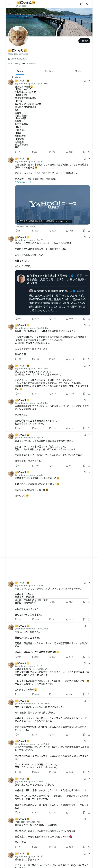Open more options on the pinned post
This screenshot has height=868, width=98.
coord(89,81)
